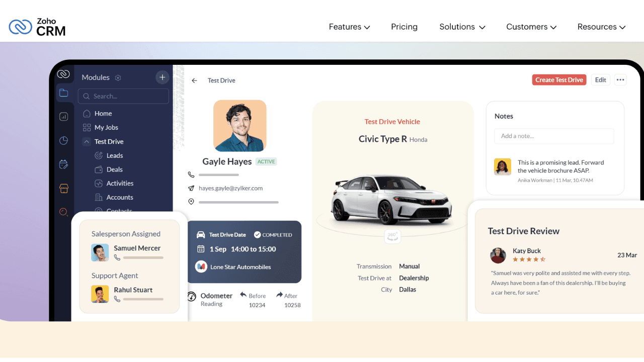Click Anika Workman's avatar in Notes

pos(503,167)
